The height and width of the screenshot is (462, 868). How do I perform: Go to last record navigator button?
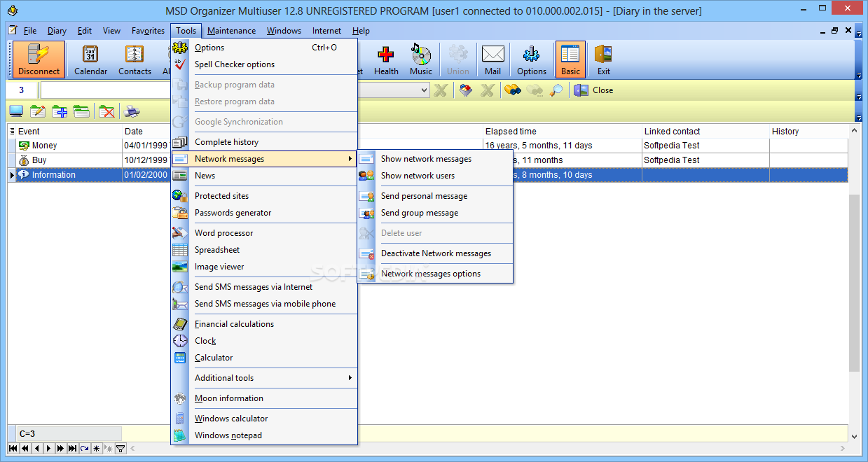click(73, 448)
